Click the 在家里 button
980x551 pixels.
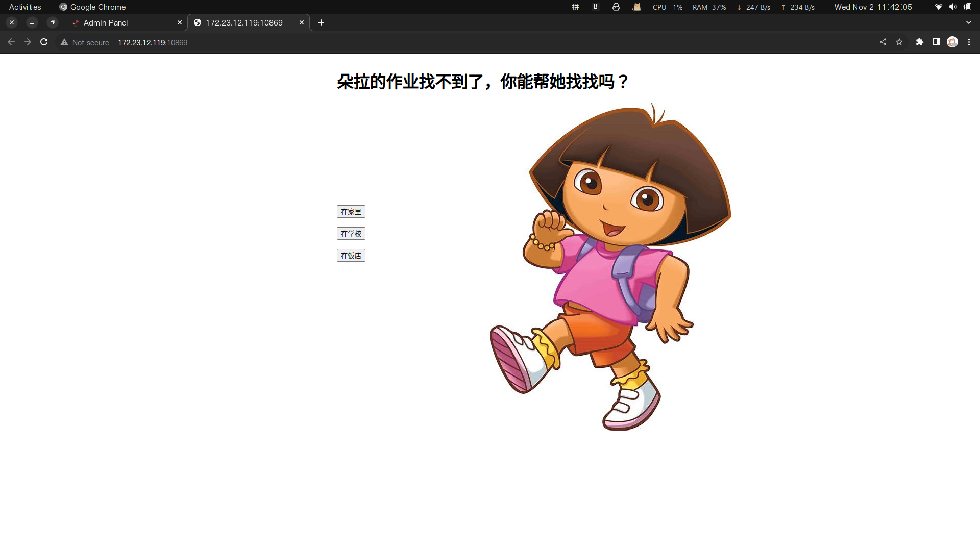click(351, 212)
